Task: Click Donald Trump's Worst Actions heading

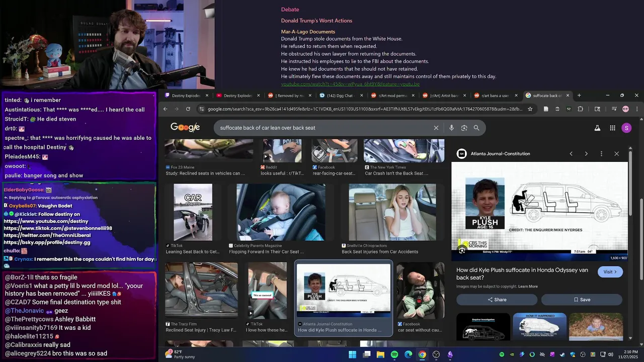Action: tap(316, 21)
